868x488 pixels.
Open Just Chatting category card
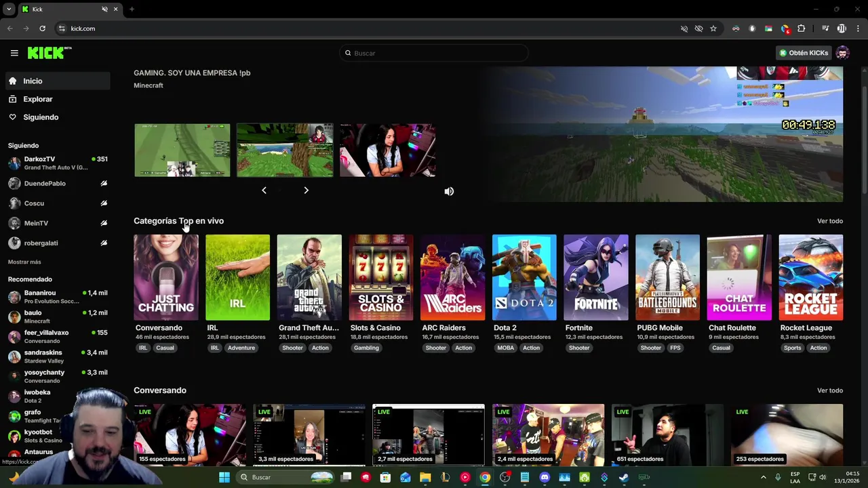165,277
